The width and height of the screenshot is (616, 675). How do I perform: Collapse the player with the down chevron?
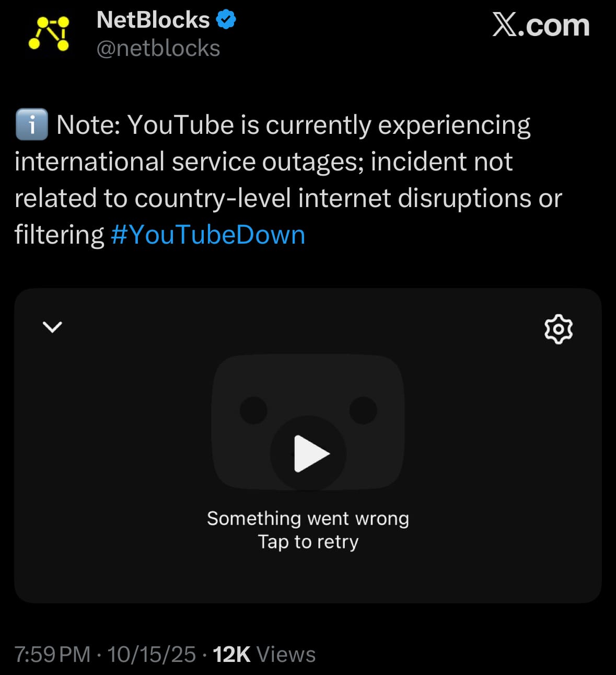52,327
